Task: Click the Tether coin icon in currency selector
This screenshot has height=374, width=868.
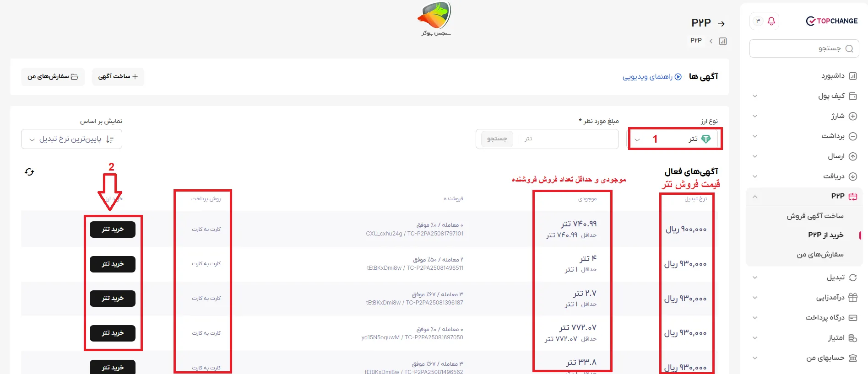Action: pyautogui.click(x=706, y=139)
